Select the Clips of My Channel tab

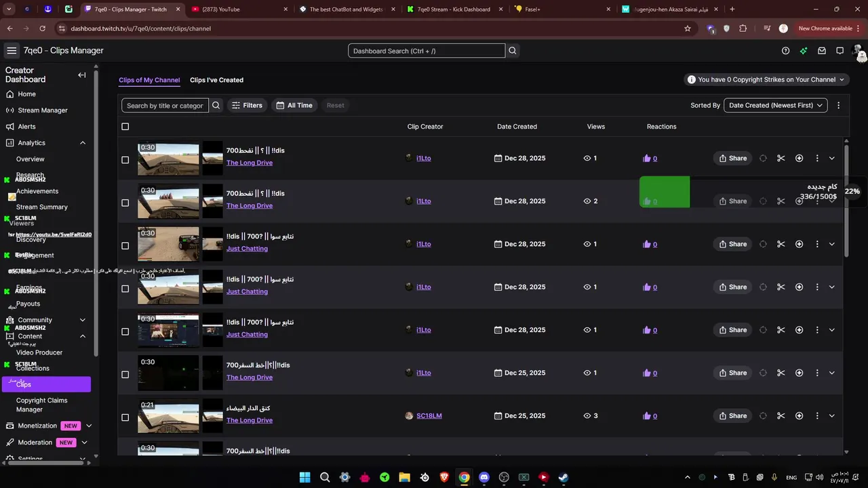coord(149,80)
